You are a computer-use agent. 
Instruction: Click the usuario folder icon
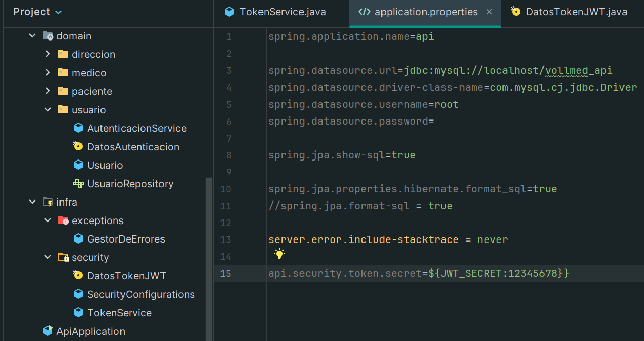pos(63,110)
